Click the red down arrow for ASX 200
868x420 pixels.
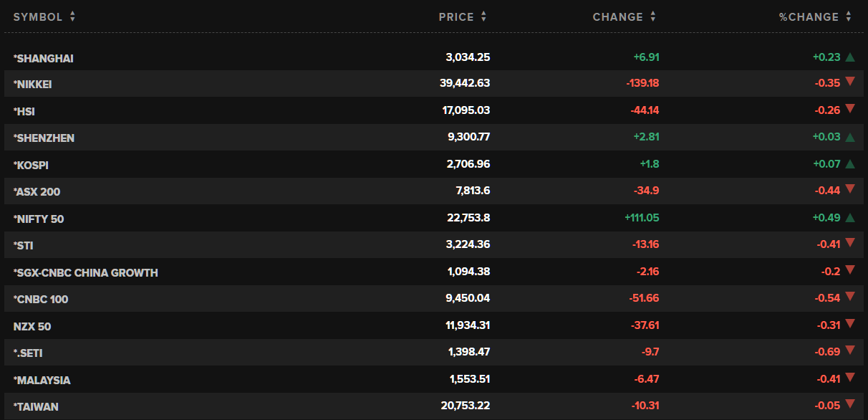point(850,189)
